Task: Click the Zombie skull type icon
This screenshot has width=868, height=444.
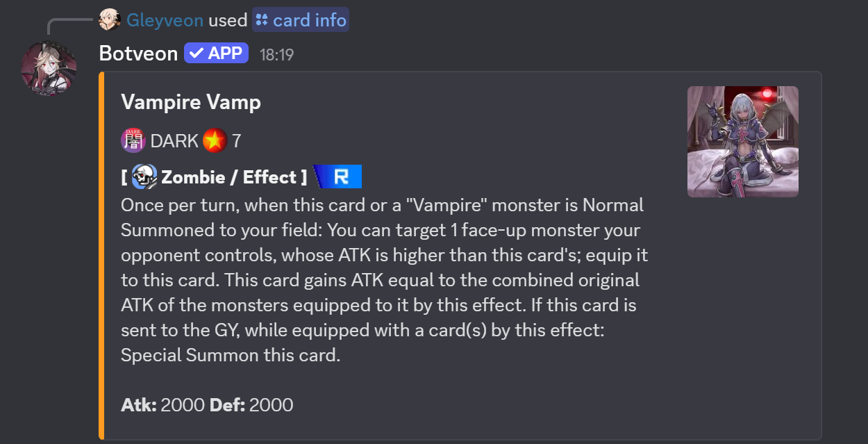Action: 144,177
